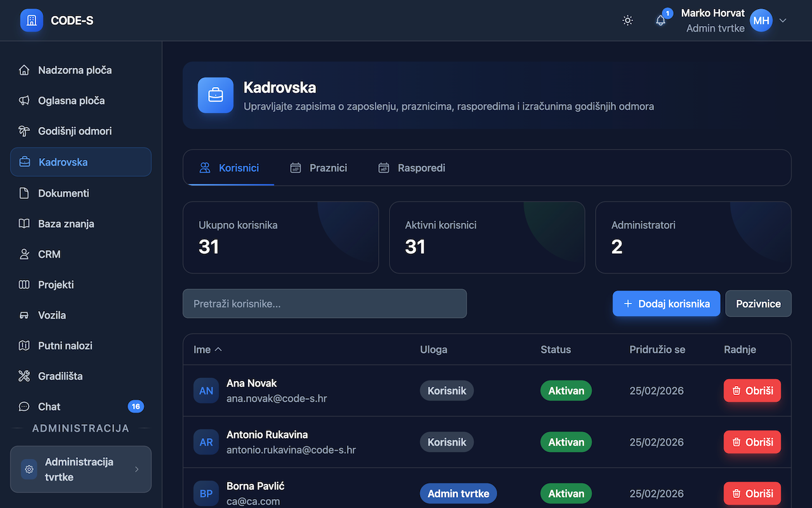Select the Kadrovska briefcase icon in sidebar
Viewport: 812px width, 508px height.
point(25,162)
